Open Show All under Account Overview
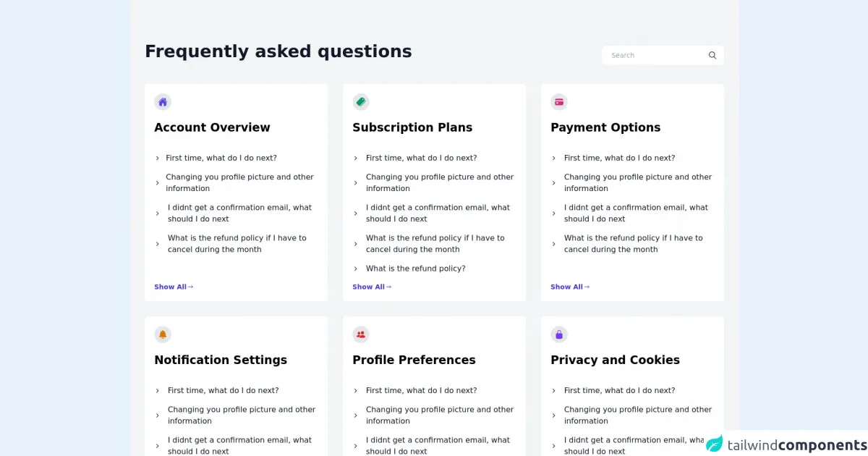The image size is (868, 456). (x=174, y=287)
